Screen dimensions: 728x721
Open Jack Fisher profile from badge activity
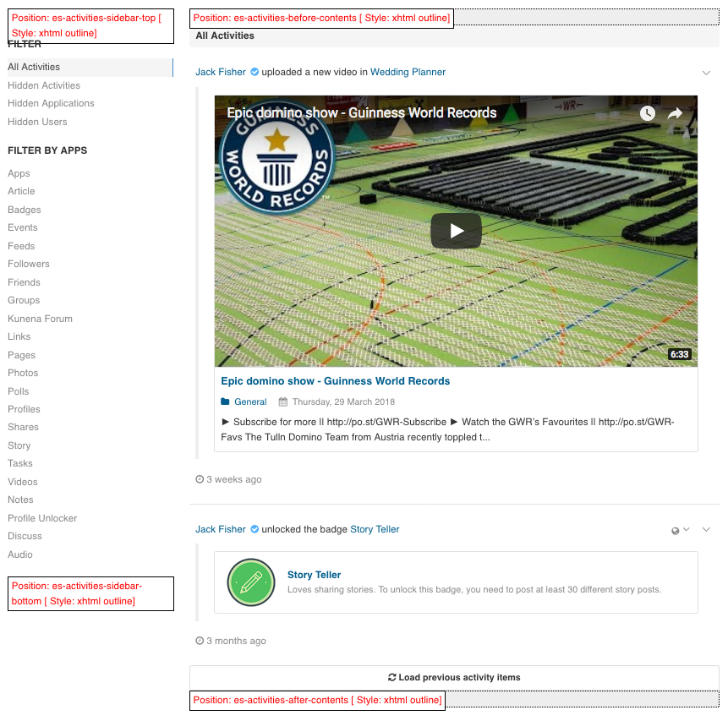tap(221, 529)
